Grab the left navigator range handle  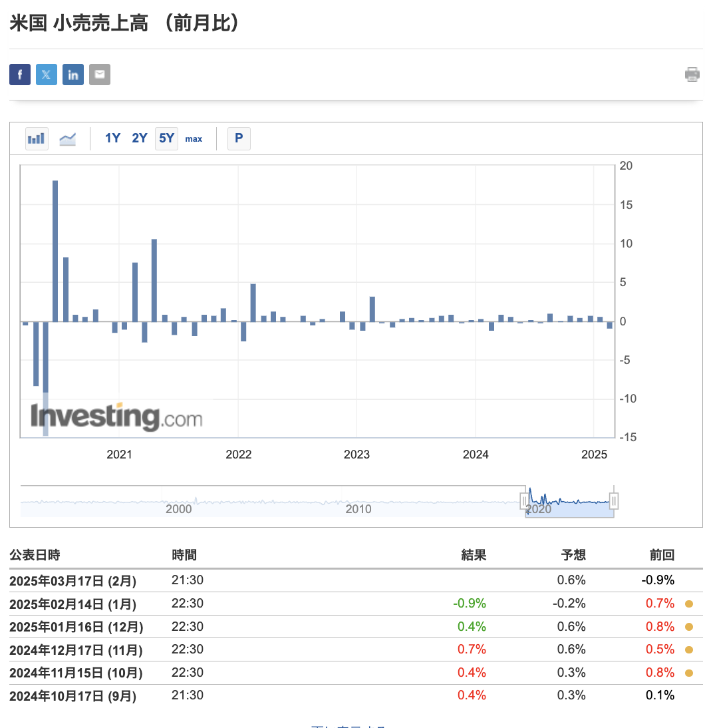pos(525,501)
